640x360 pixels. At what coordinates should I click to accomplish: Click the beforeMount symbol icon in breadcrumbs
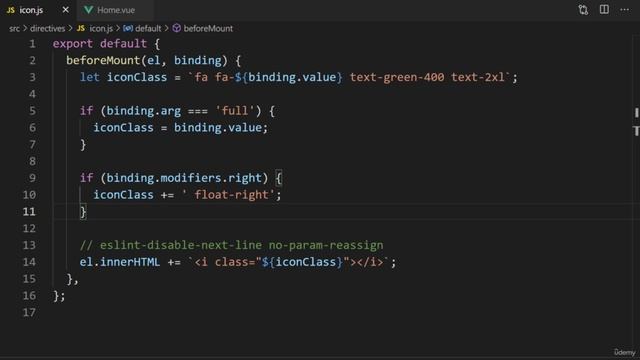tap(176, 28)
